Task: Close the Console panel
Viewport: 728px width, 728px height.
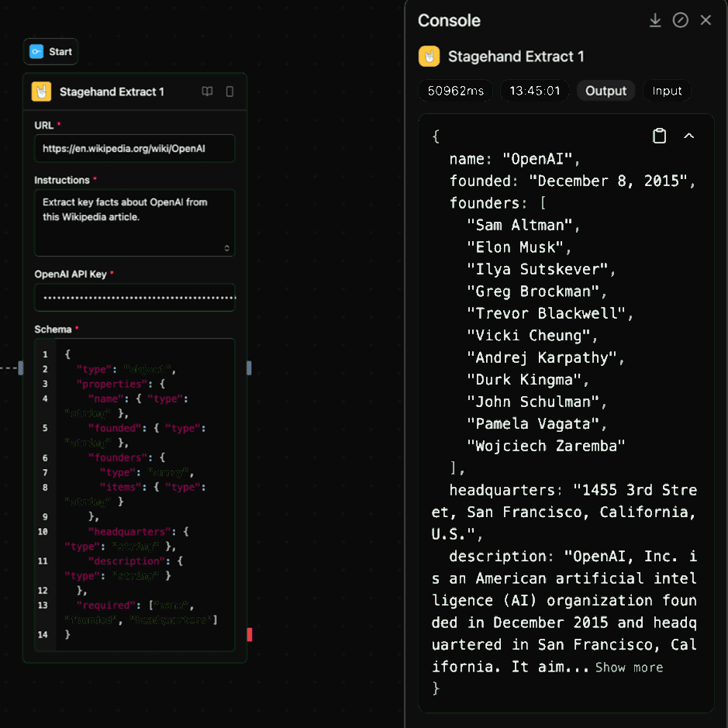Action: click(706, 20)
